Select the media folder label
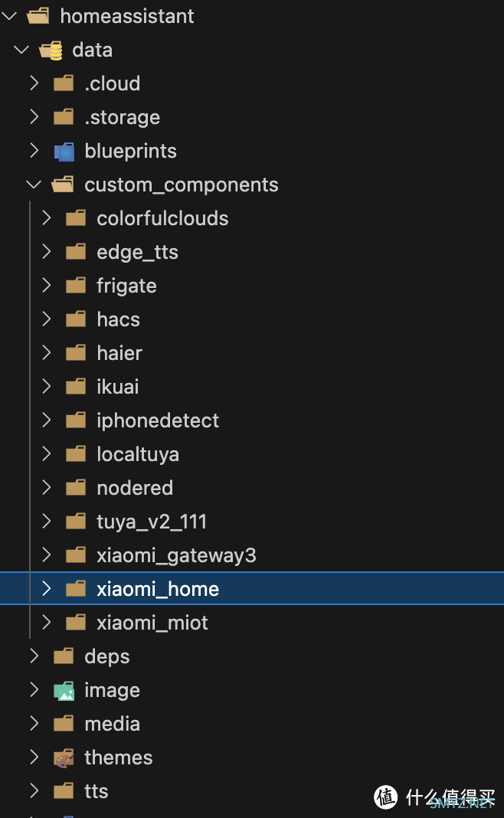Viewport: 504px width, 818px height. pyautogui.click(x=112, y=724)
